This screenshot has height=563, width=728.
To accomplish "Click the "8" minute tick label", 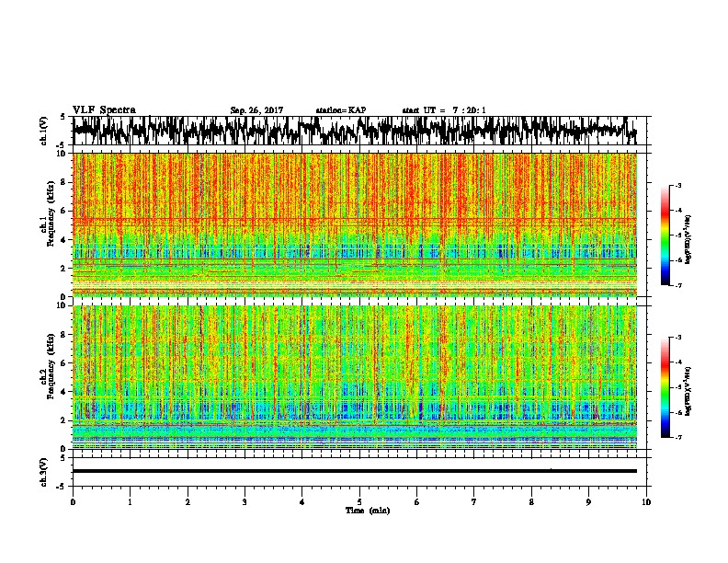I will point(531,502).
